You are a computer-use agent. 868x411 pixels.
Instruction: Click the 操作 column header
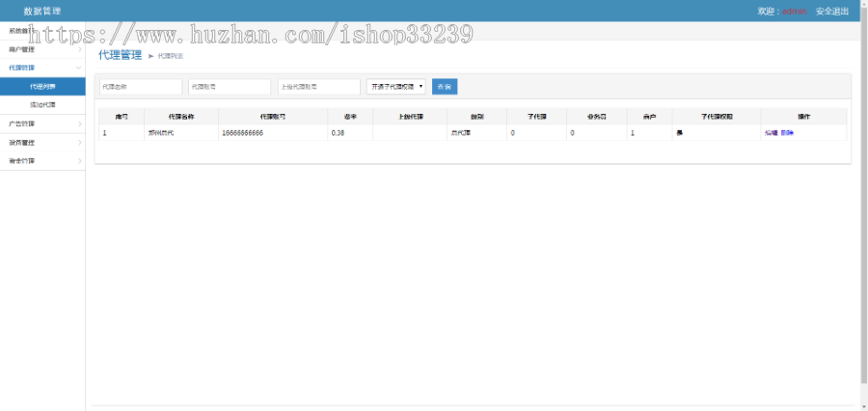[803, 117]
